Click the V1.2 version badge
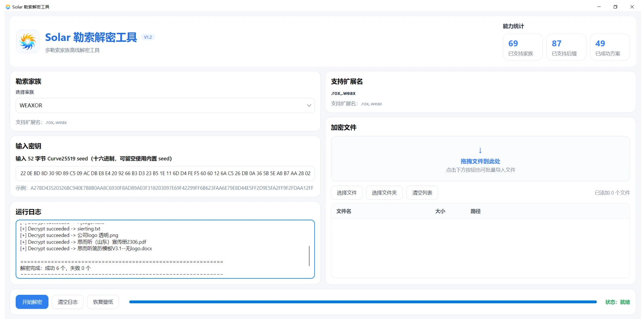Screen dimensions: 644x319 click(x=148, y=37)
